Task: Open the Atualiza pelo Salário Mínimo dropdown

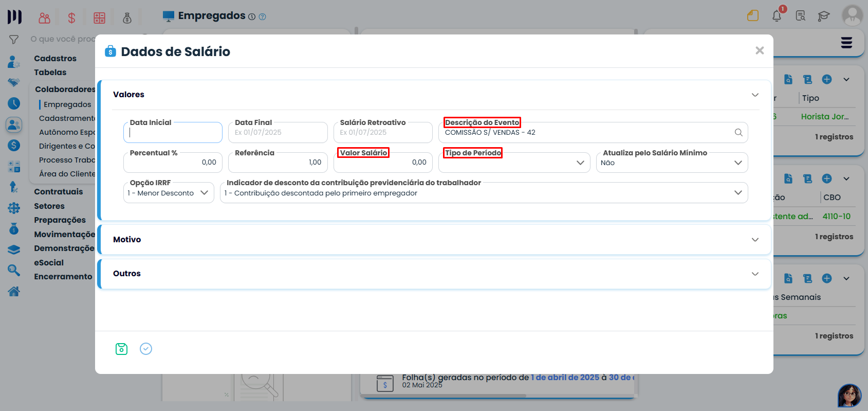Action: coord(672,163)
